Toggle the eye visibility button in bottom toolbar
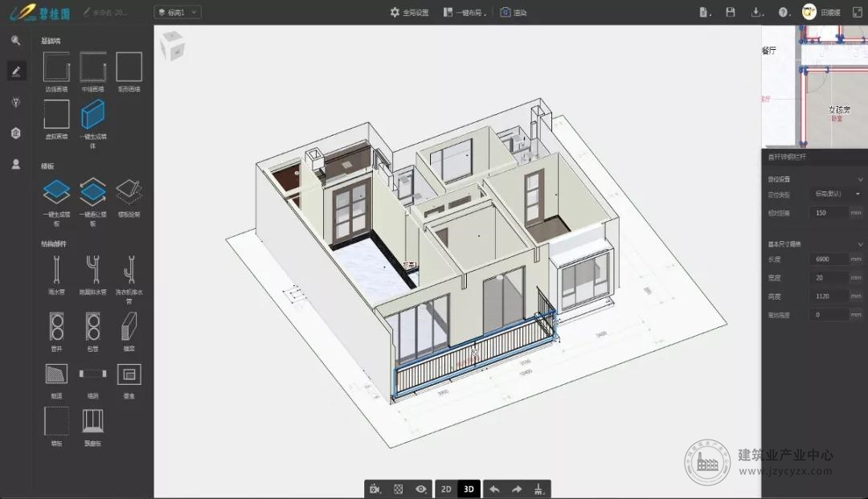 pos(420,489)
